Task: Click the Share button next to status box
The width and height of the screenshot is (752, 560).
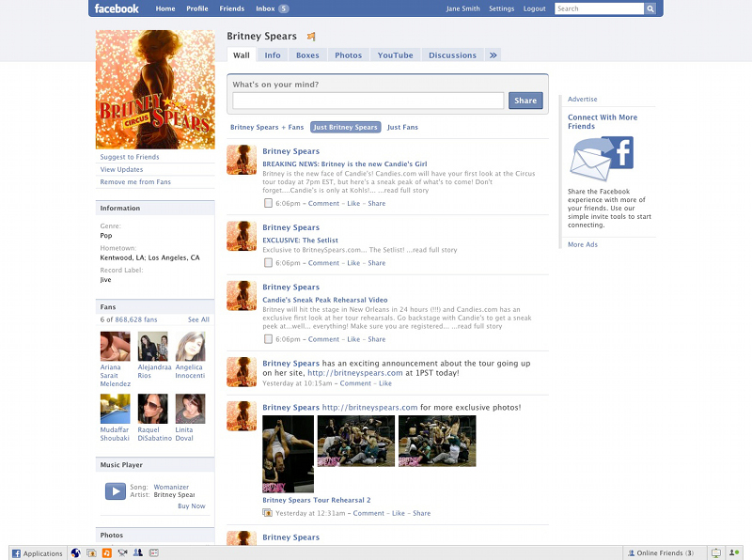Action: (525, 101)
